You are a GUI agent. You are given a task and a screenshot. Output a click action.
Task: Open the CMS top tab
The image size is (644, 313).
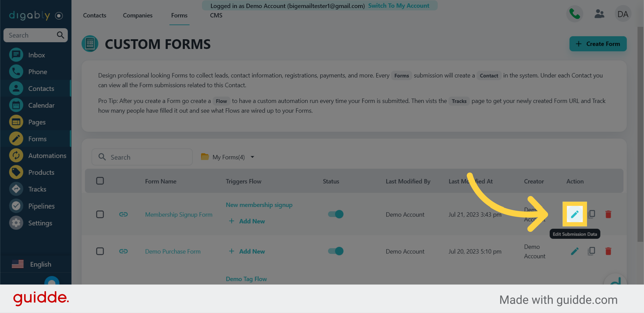pos(216,15)
